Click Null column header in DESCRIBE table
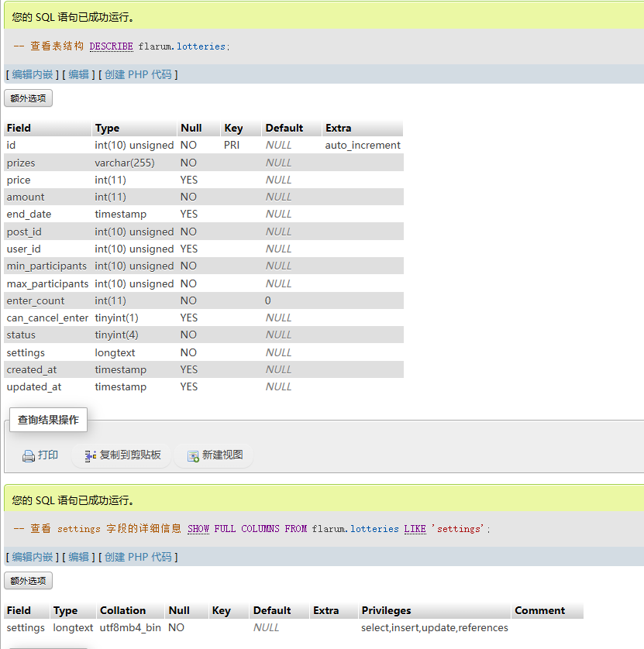The height and width of the screenshot is (649, 644). 199,129
